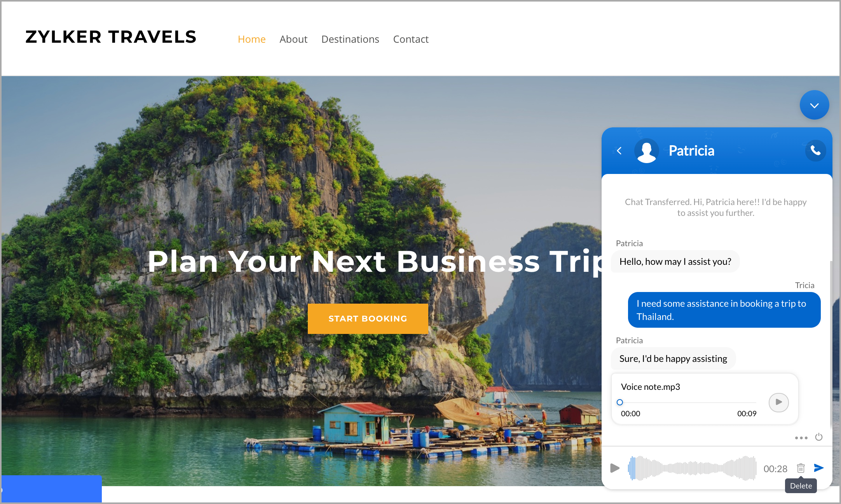Play the Voice note.mp3 attachment
This screenshot has width=841, height=504.
[778, 402]
